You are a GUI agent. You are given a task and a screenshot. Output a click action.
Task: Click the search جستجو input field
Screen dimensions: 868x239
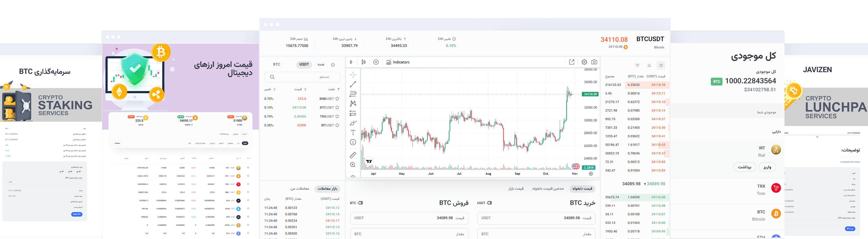pyautogui.click(x=302, y=77)
